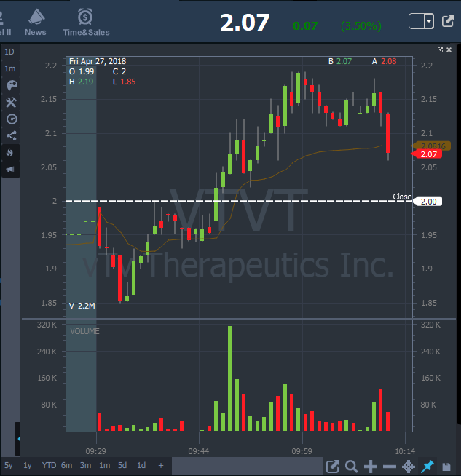Click the 09:59 time axis label
The image size is (461, 476).
(302, 451)
